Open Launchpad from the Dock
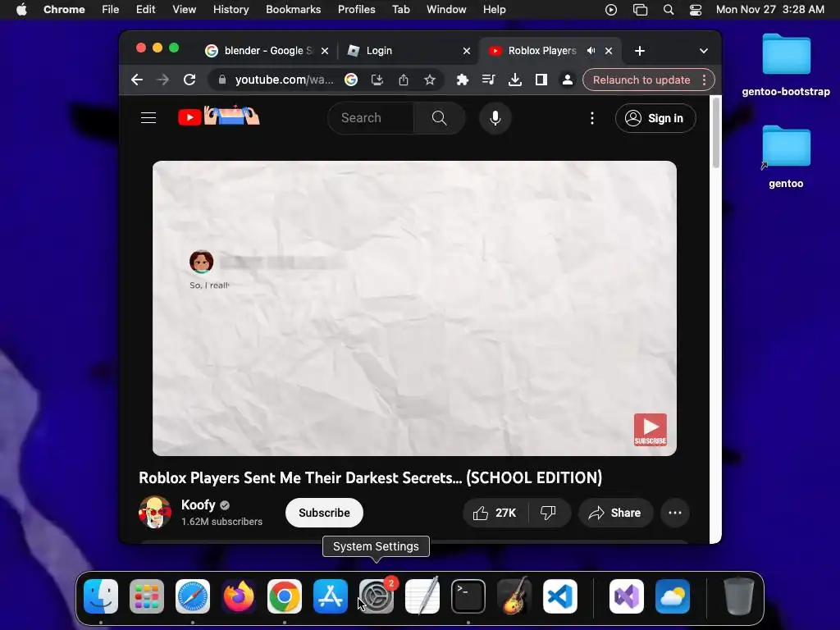Image resolution: width=840 pixels, height=630 pixels. coord(147,596)
